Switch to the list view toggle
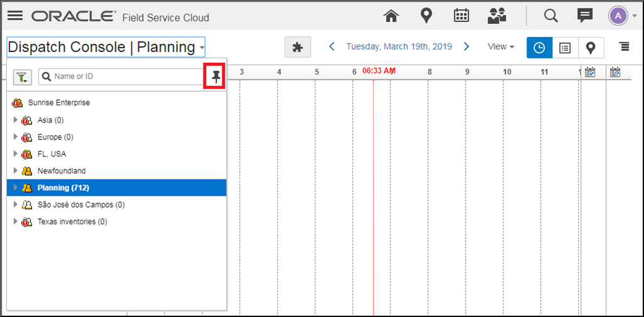 pyautogui.click(x=565, y=48)
